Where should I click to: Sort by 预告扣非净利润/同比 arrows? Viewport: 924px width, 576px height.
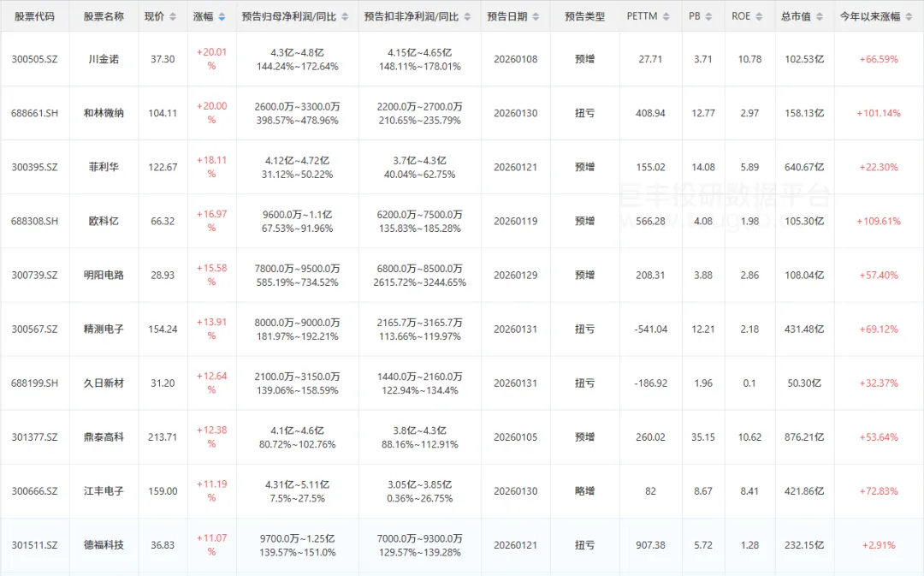coord(467,17)
